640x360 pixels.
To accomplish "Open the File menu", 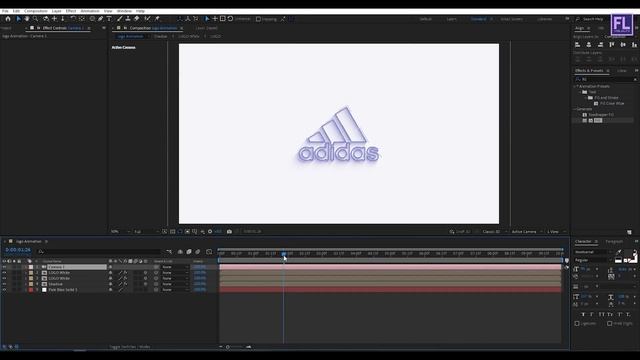I will (5, 11).
